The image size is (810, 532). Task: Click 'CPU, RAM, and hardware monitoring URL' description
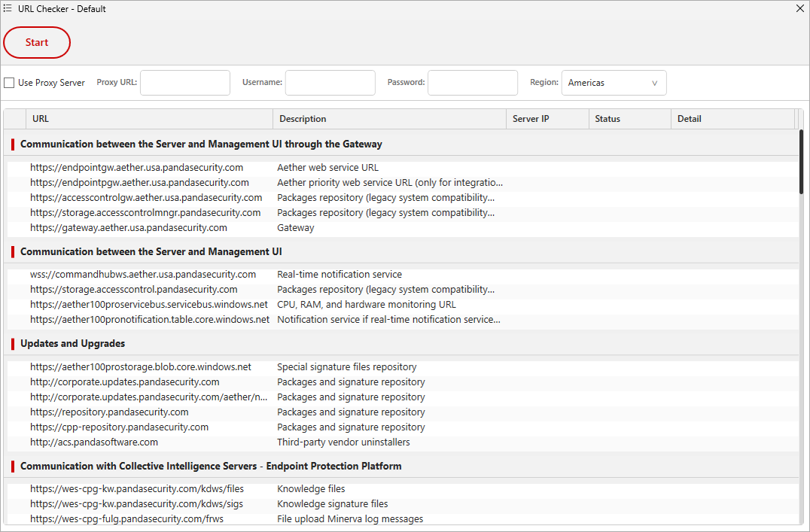click(367, 304)
